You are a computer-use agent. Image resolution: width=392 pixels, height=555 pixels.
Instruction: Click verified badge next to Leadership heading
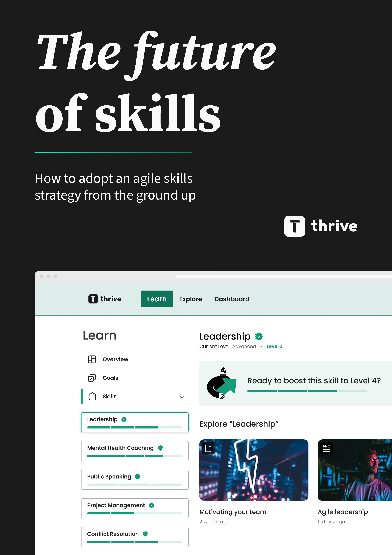tap(259, 336)
